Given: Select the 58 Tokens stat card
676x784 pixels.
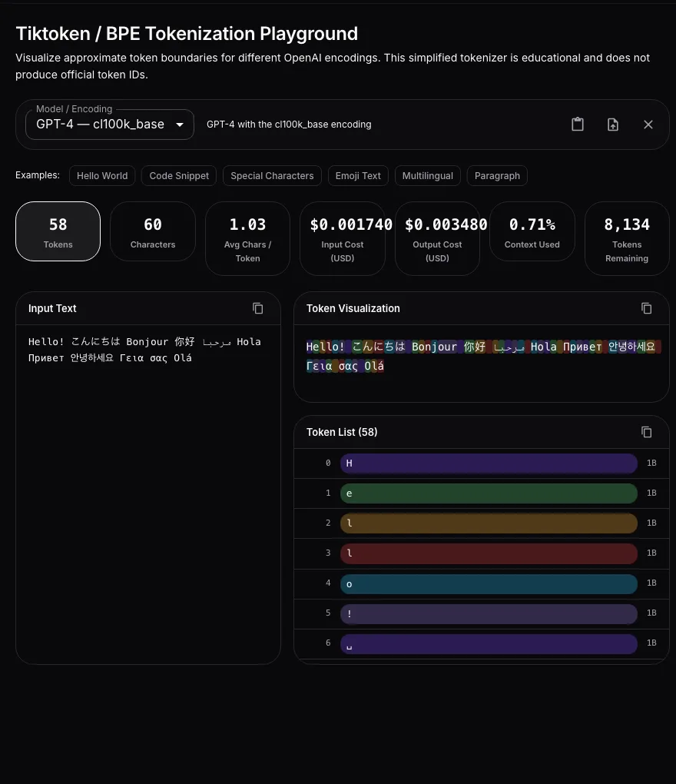Looking at the screenshot, I should (58, 231).
